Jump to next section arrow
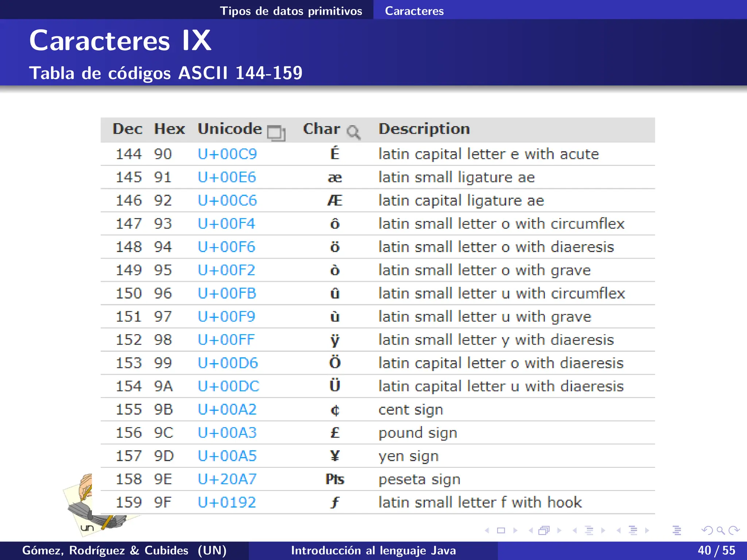Viewport: 747px width, 560px height. tap(647, 530)
